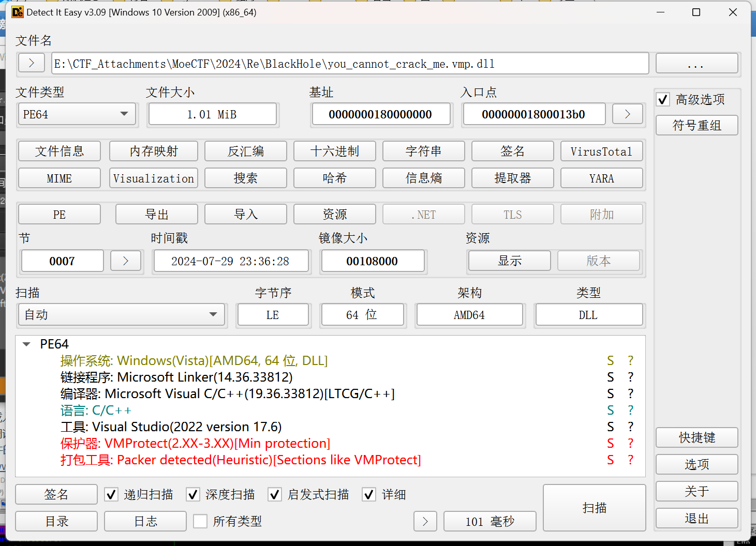Open the YARA scanner
The height and width of the screenshot is (546, 756).
click(x=601, y=178)
